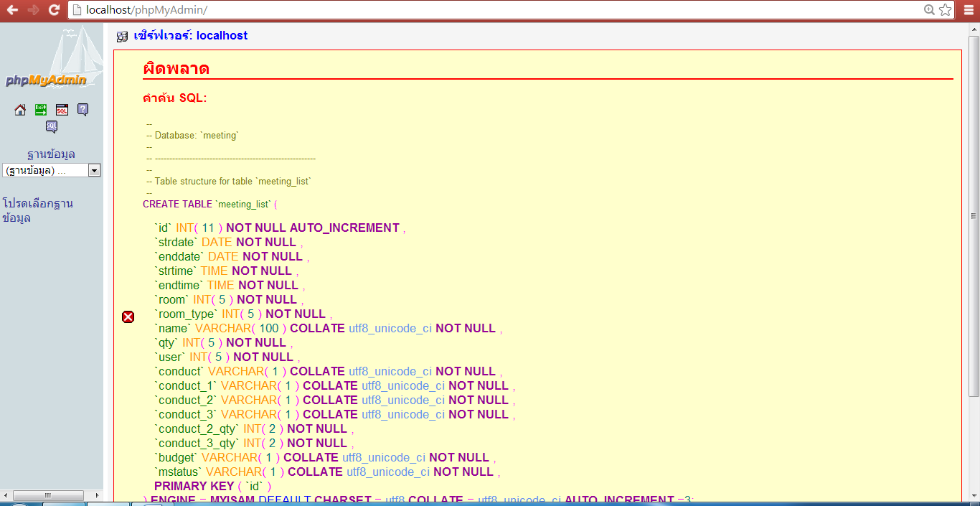Click the database label above the dropdown
Image resolution: width=980 pixels, height=506 pixels.
(x=51, y=154)
